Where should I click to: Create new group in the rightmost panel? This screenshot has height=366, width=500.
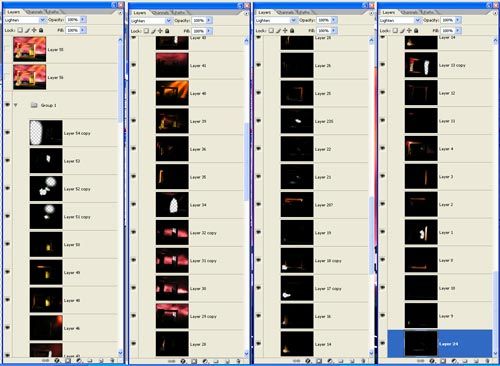(x=465, y=361)
